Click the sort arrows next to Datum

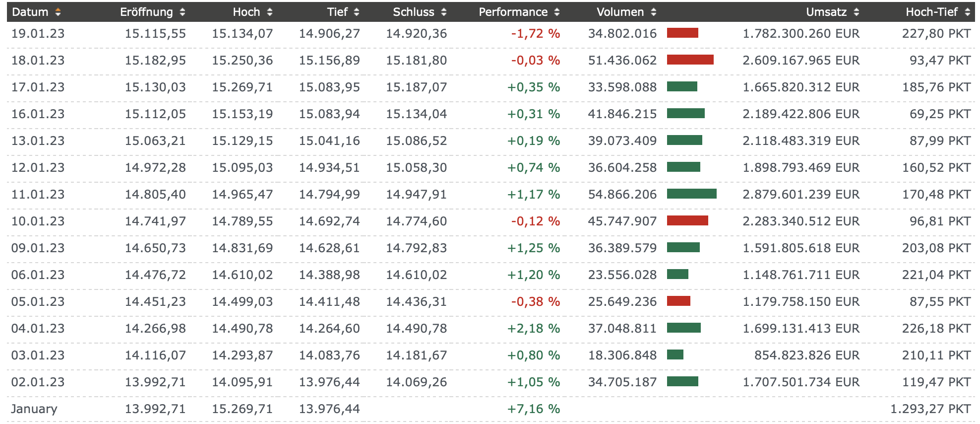(x=58, y=12)
